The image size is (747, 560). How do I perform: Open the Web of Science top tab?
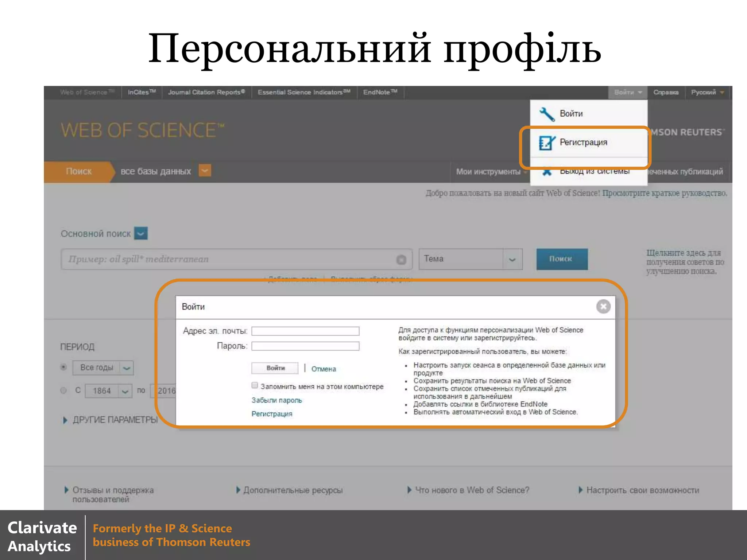coord(87,93)
